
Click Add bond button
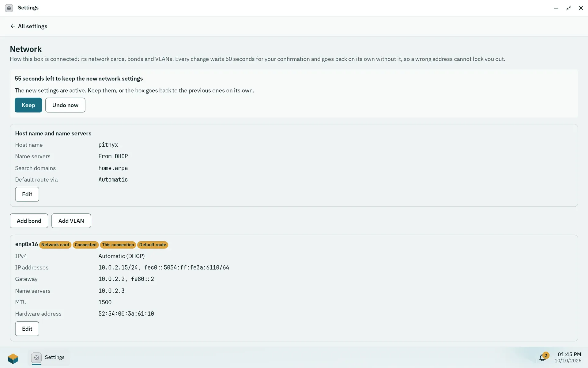click(29, 221)
